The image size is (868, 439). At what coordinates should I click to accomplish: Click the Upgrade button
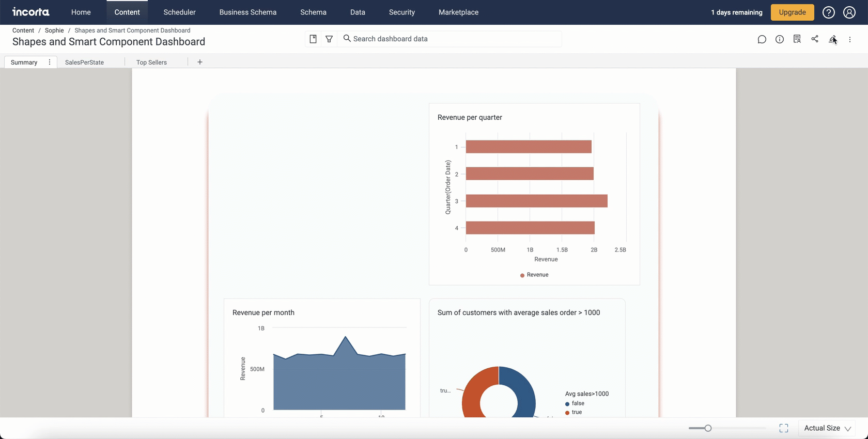[792, 12]
